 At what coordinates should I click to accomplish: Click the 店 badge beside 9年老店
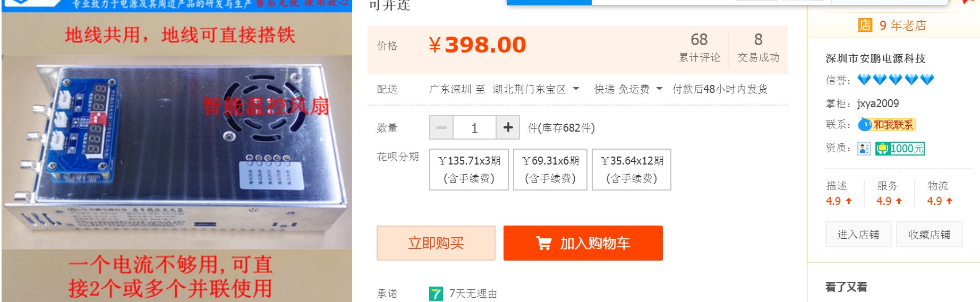[x=865, y=25]
